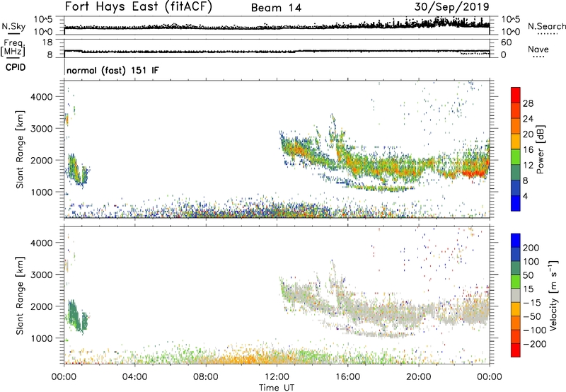Click the date '30/Sep/2019'
The width and height of the screenshot is (566, 392).
(x=451, y=7)
